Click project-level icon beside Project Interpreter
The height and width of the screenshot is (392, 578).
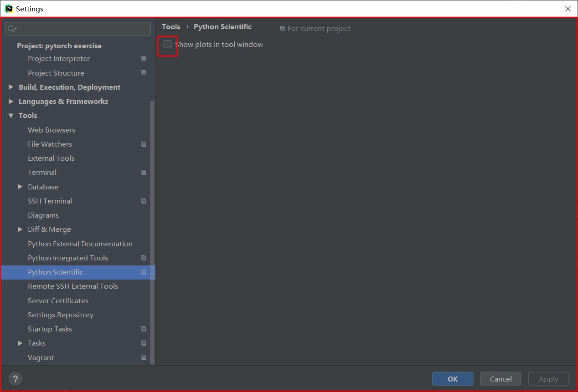(x=143, y=59)
